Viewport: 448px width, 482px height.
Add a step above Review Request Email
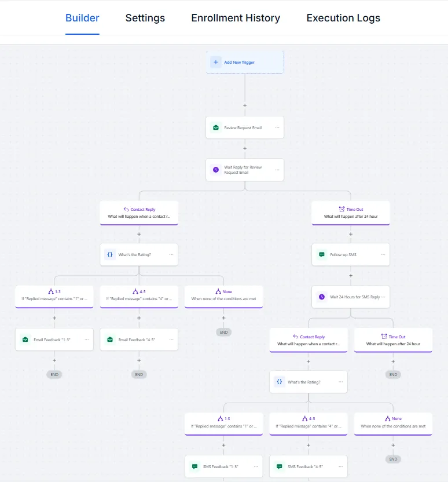(x=245, y=105)
